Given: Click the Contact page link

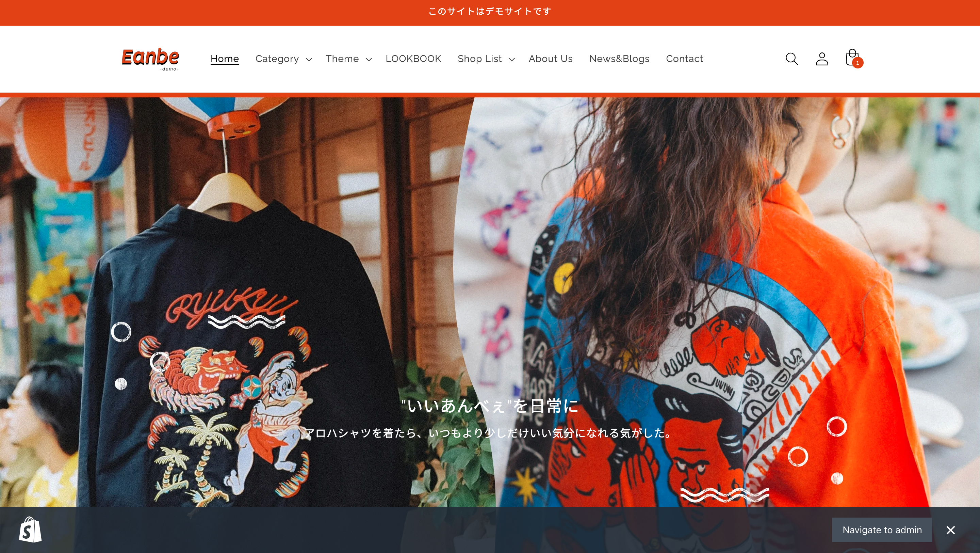Looking at the screenshot, I should [x=685, y=58].
